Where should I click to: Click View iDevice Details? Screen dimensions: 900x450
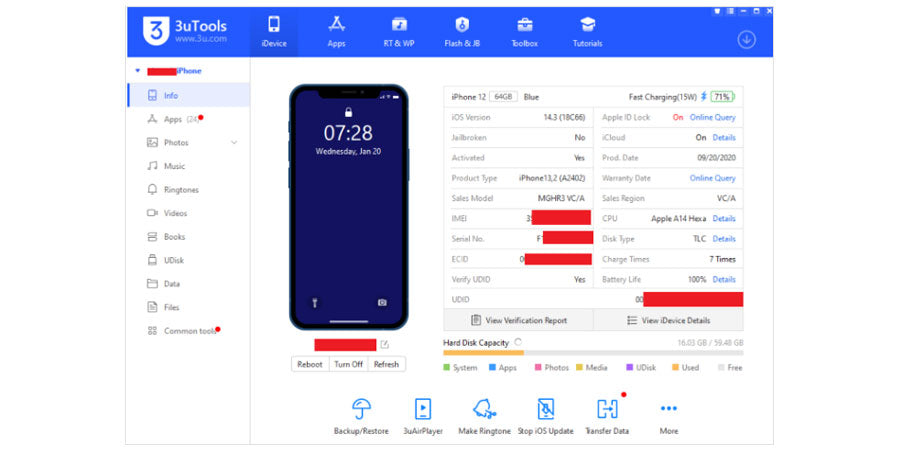[668, 320]
